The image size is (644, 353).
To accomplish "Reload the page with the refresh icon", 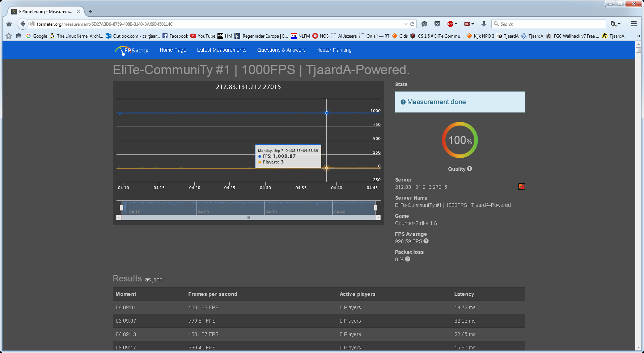I will pyautogui.click(x=412, y=24).
